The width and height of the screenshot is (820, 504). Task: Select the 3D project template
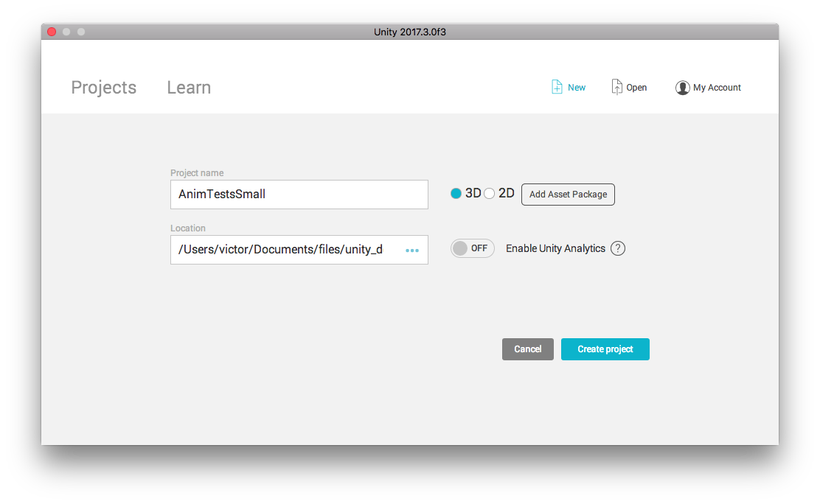coord(456,192)
